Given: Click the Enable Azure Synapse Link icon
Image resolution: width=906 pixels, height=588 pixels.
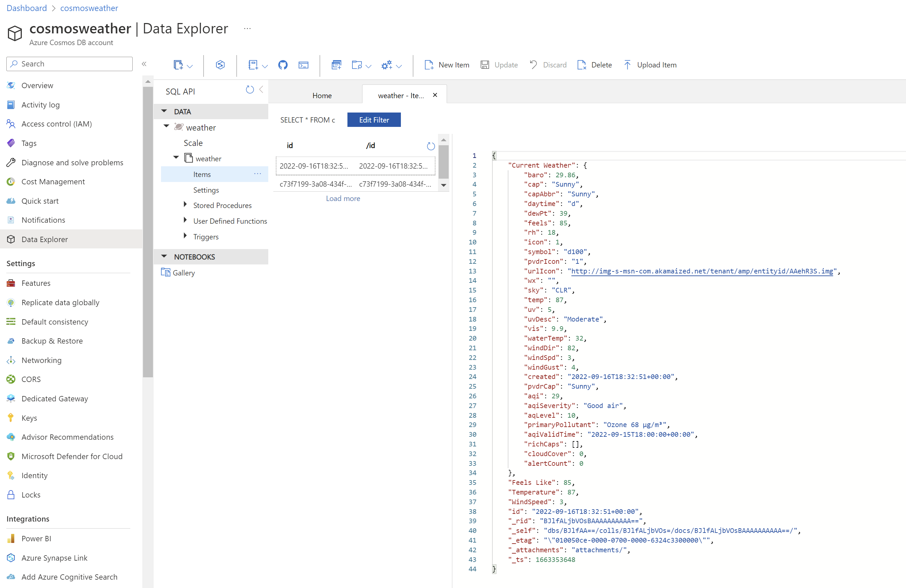Looking at the screenshot, I should 220,65.
